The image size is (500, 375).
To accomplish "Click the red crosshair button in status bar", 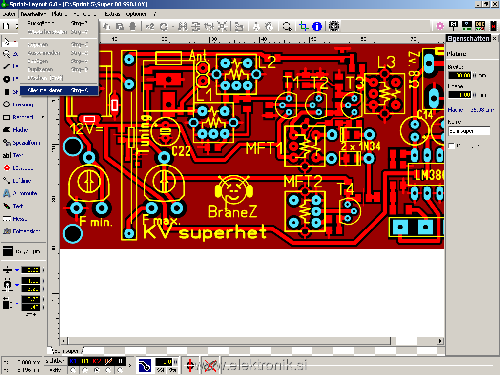I will tap(190, 365).
